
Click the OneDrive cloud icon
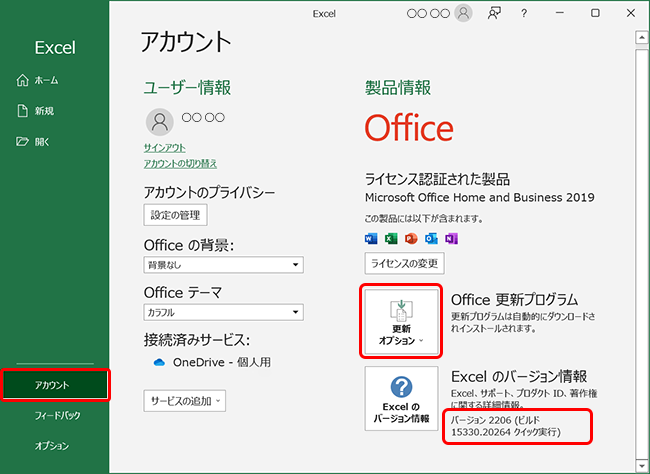point(159,363)
